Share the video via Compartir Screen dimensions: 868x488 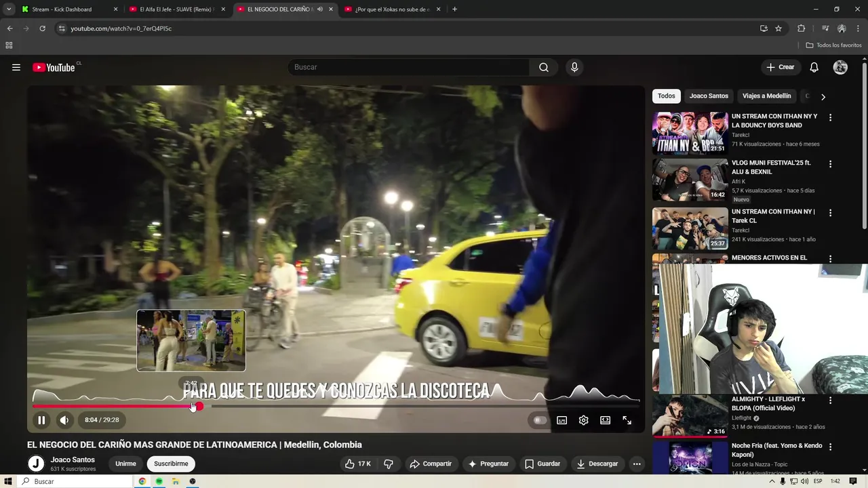pyautogui.click(x=431, y=464)
